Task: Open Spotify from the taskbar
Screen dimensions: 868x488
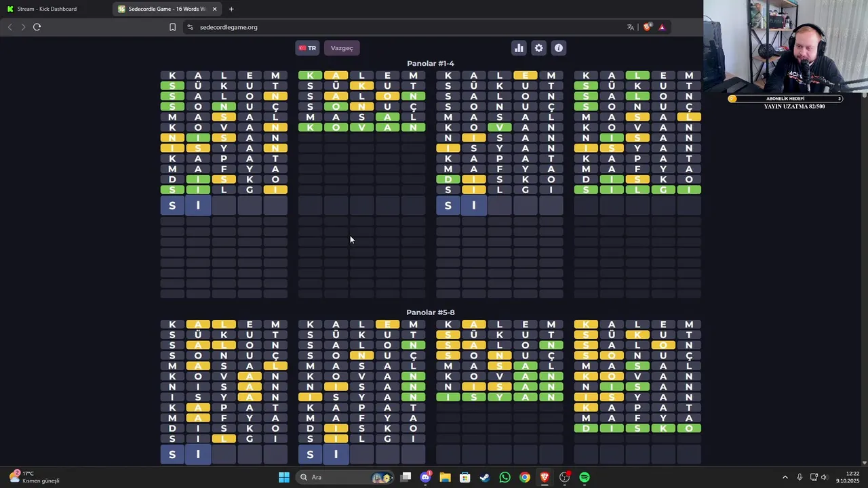Action: point(585,477)
